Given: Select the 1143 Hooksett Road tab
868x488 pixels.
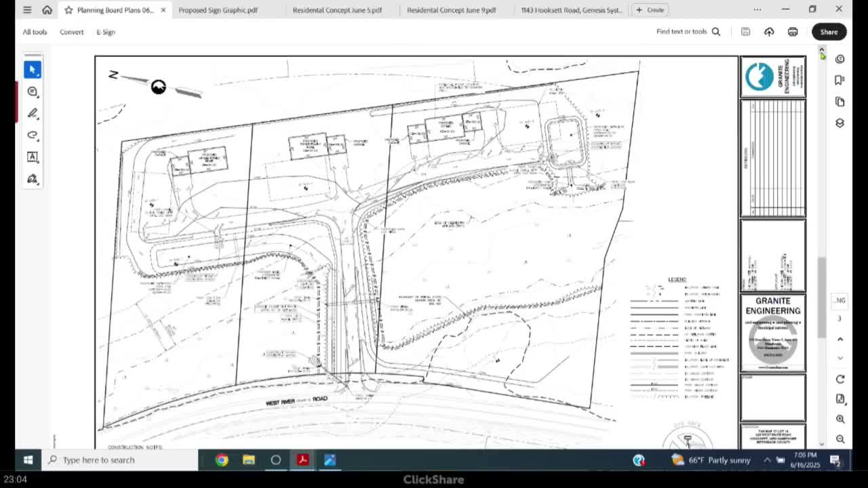Looking at the screenshot, I should coord(571,10).
